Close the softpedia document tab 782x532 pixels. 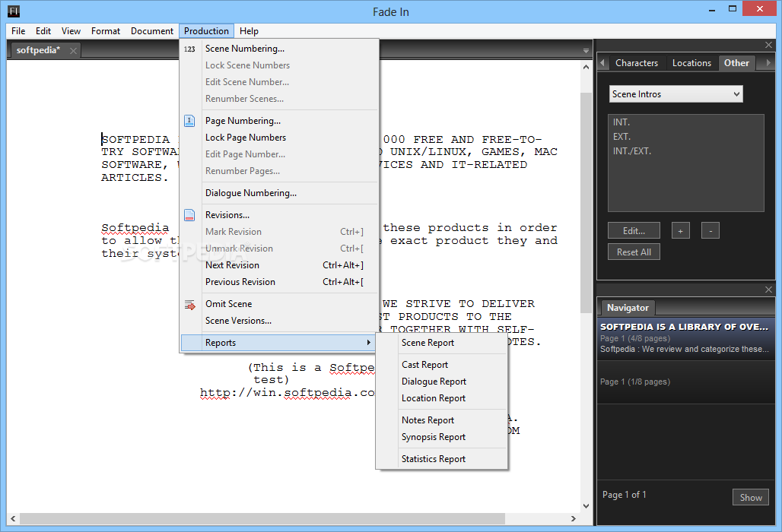pos(73,50)
